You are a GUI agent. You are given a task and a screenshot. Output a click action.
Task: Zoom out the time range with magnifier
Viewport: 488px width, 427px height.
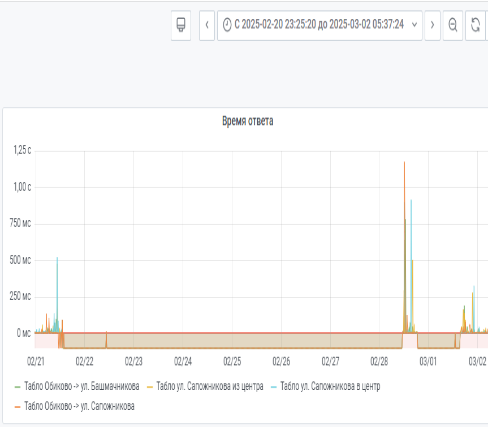pos(453,25)
